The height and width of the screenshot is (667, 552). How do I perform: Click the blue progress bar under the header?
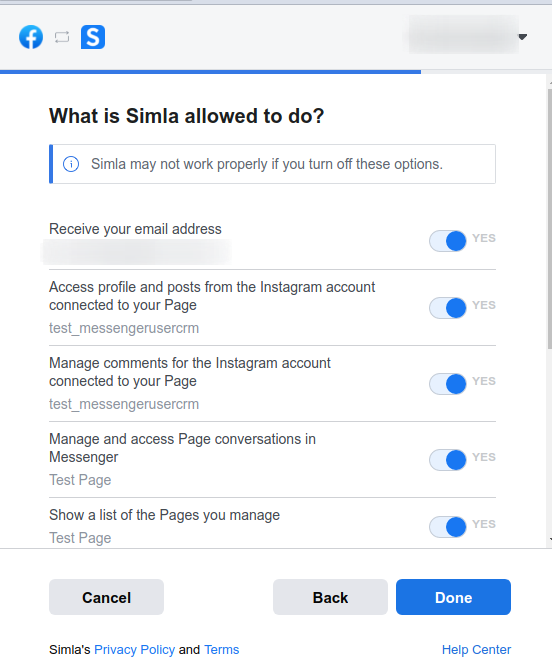211,72
